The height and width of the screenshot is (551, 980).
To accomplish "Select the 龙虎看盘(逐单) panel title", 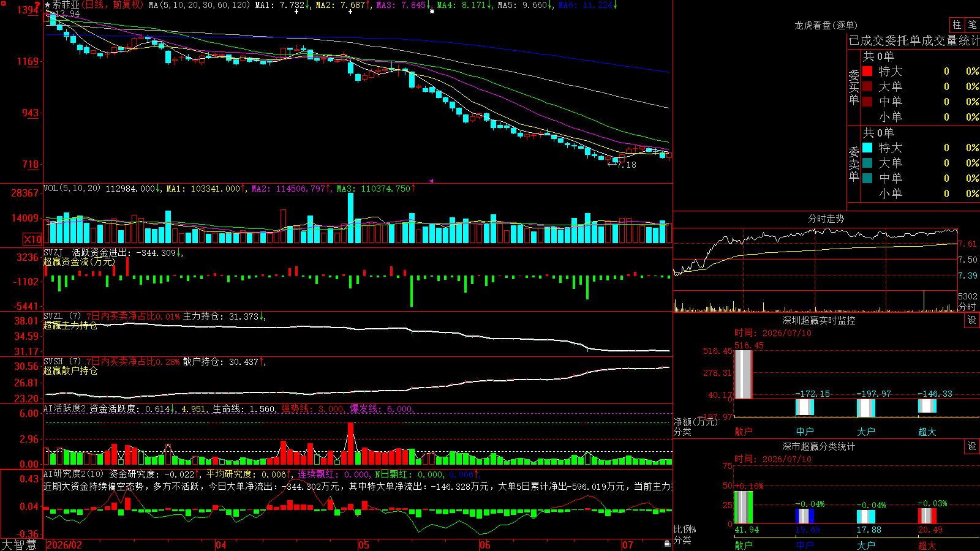I will [x=826, y=25].
